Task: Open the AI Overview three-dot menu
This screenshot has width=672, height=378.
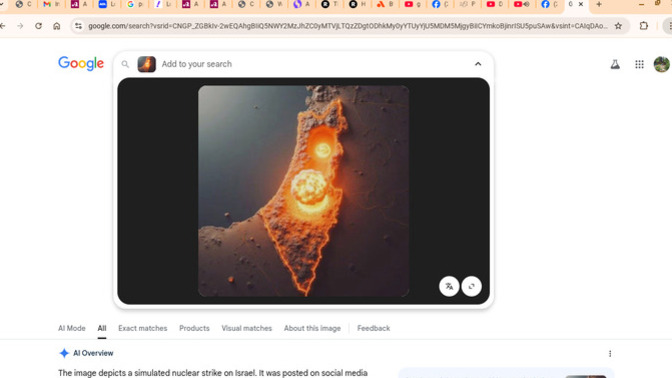Action: (610, 354)
